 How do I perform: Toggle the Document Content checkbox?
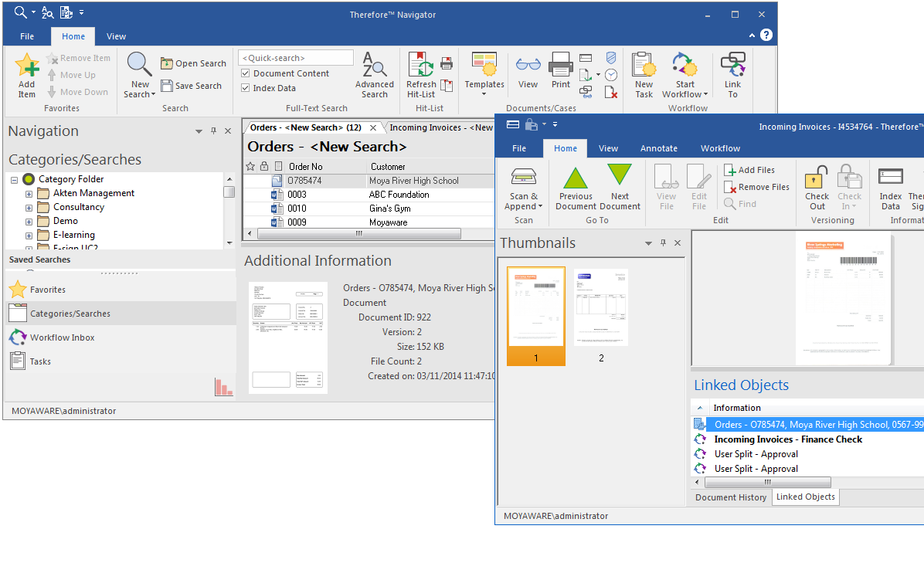click(246, 73)
